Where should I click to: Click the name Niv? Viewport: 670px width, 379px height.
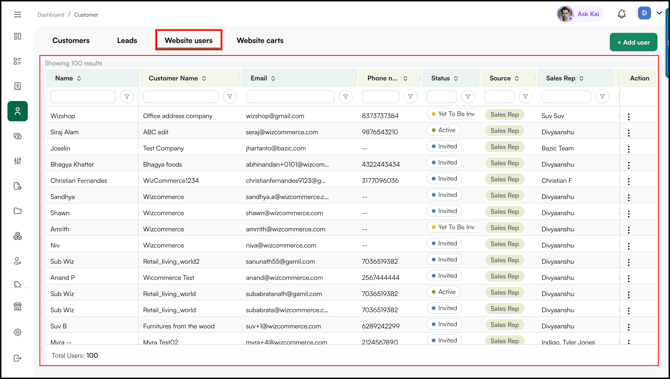[55, 245]
